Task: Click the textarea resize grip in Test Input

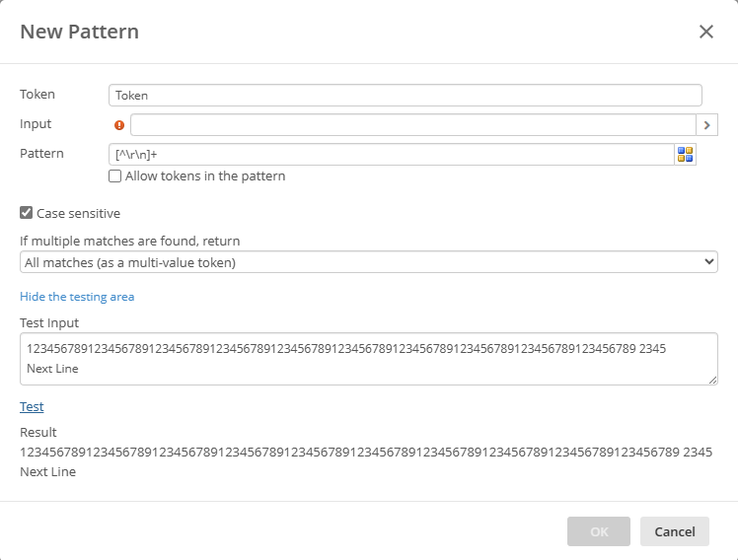Action: [711, 379]
